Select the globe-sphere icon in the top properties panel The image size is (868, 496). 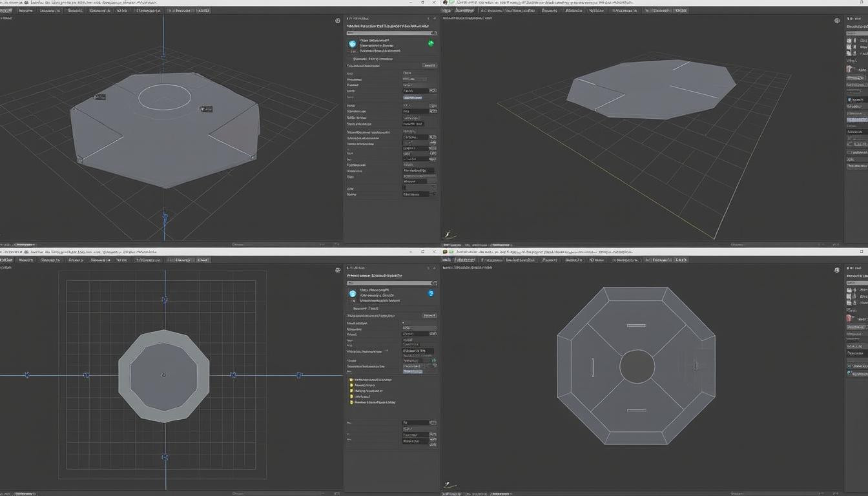point(353,43)
